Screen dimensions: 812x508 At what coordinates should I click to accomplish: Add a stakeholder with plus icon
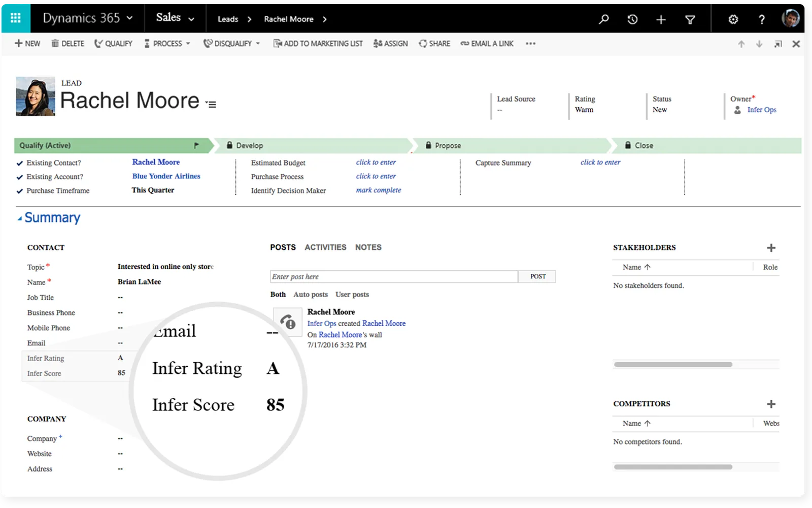[x=771, y=248]
